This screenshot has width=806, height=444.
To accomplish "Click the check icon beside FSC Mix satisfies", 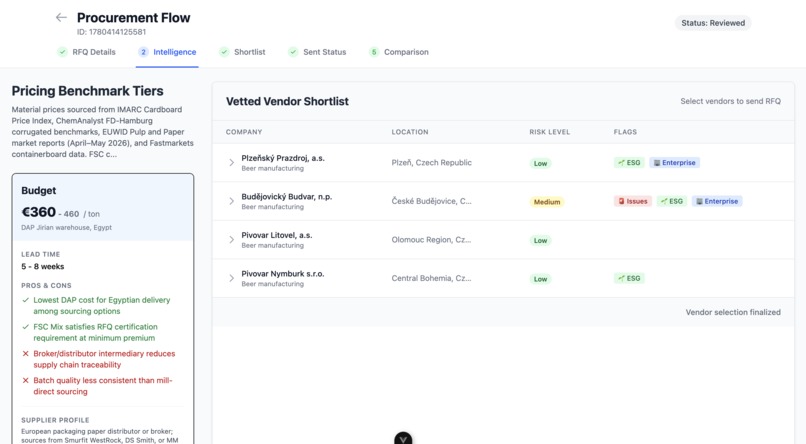I will pos(26,326).
